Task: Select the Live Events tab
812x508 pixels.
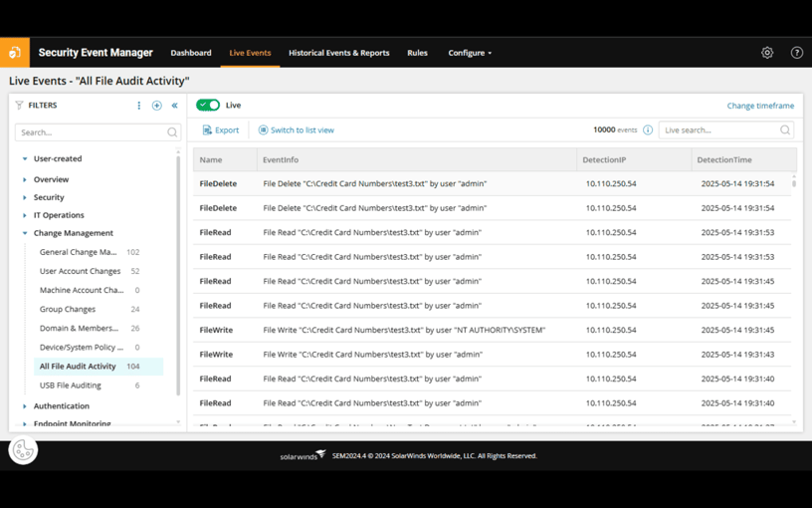Action: click(250, 53)
